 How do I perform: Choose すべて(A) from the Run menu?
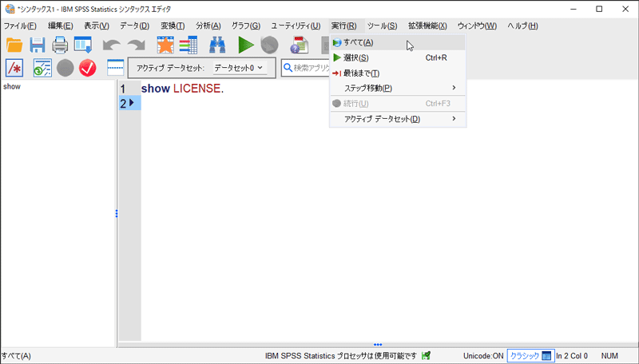398,42
